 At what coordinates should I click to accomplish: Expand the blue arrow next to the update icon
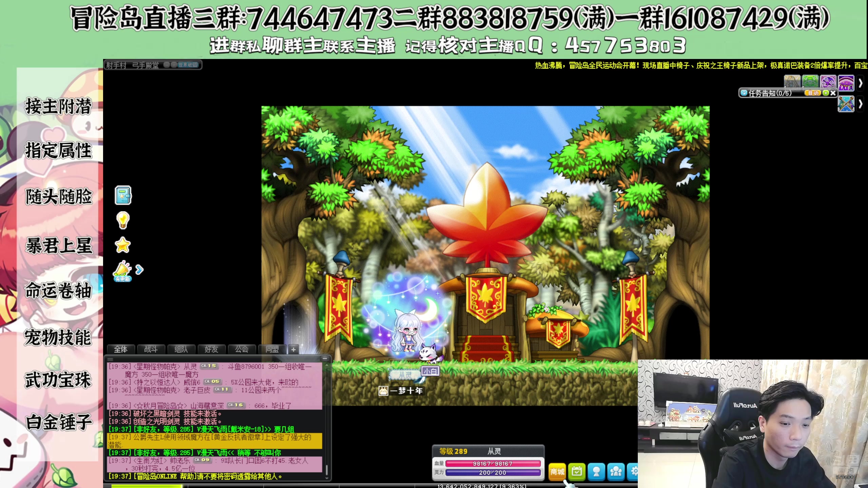point(139,270)
